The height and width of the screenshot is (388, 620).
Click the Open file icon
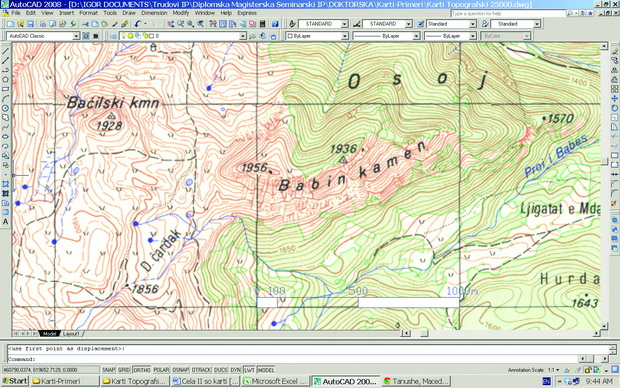coord(21,24)
